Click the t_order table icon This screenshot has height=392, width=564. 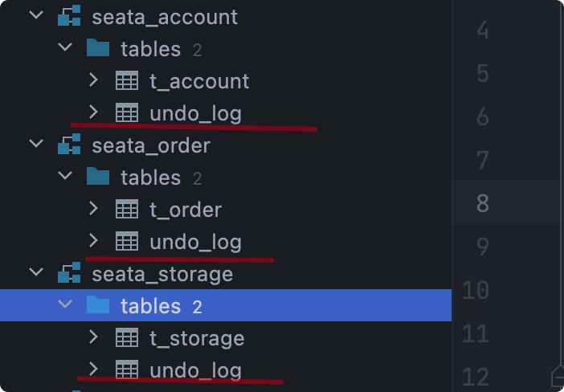click(127, 210)
